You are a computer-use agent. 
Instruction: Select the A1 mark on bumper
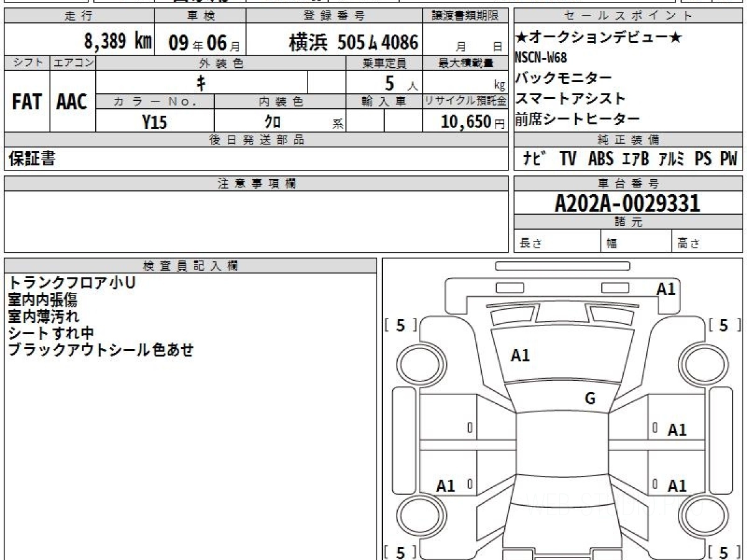666,289
